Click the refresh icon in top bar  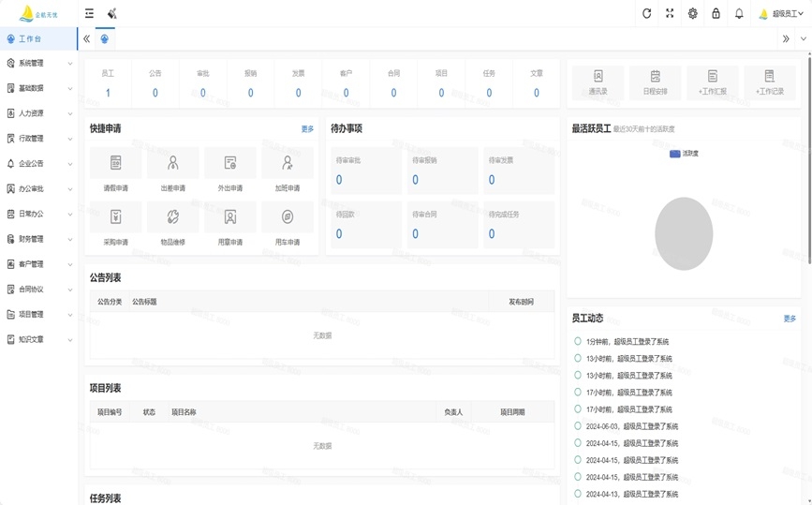point(646,14)
